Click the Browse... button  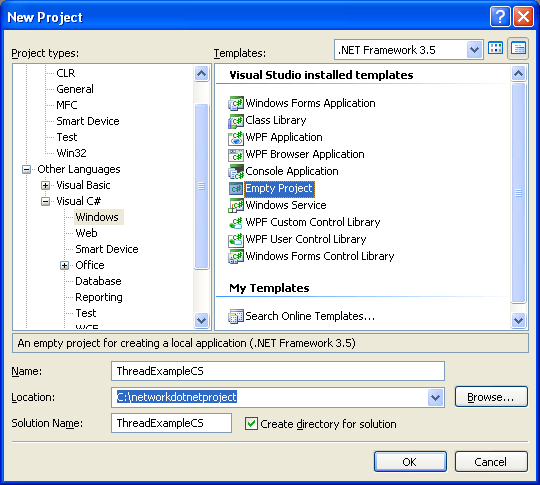coord(491,397)
